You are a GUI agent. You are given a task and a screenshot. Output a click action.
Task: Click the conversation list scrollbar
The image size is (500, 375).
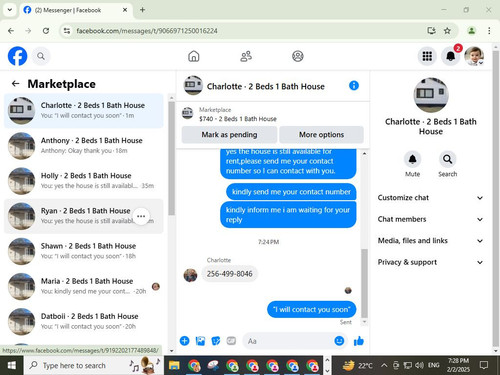click(x=171, y=158)
